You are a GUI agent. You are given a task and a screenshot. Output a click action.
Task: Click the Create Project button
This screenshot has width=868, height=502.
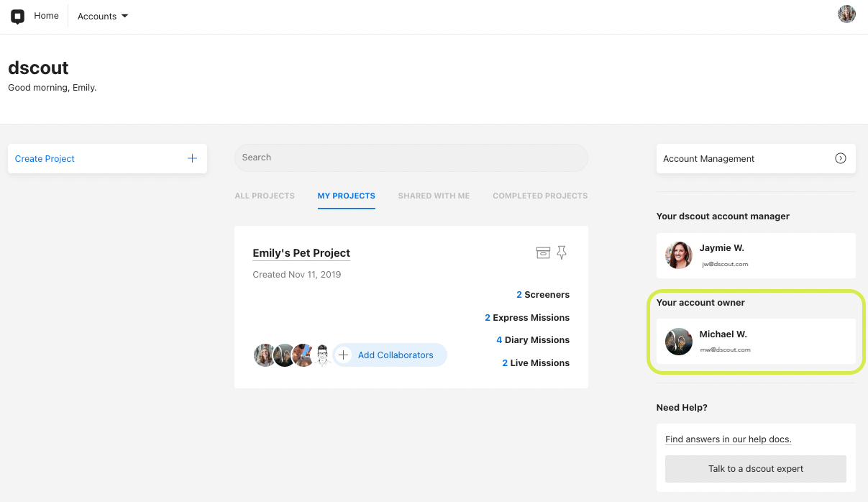pyautogui.click(x=107, y=158)
